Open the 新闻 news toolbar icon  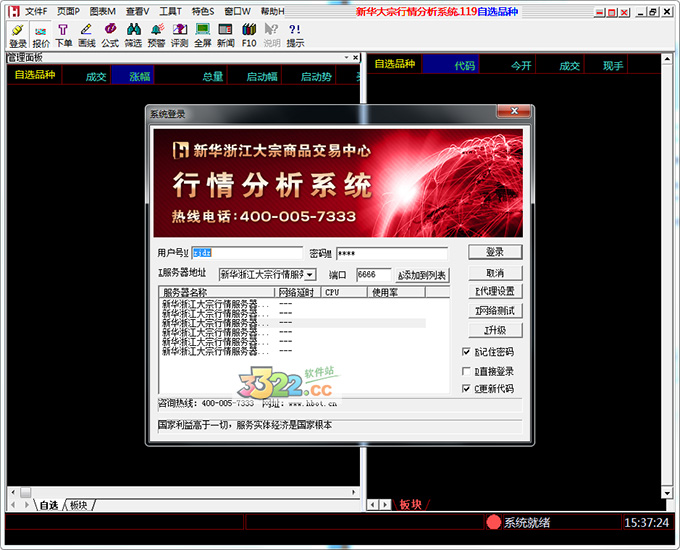(226, 35)
